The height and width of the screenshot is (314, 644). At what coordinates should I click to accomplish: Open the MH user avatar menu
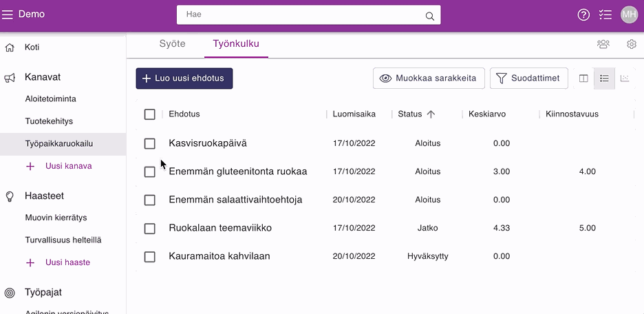(630, 14)
